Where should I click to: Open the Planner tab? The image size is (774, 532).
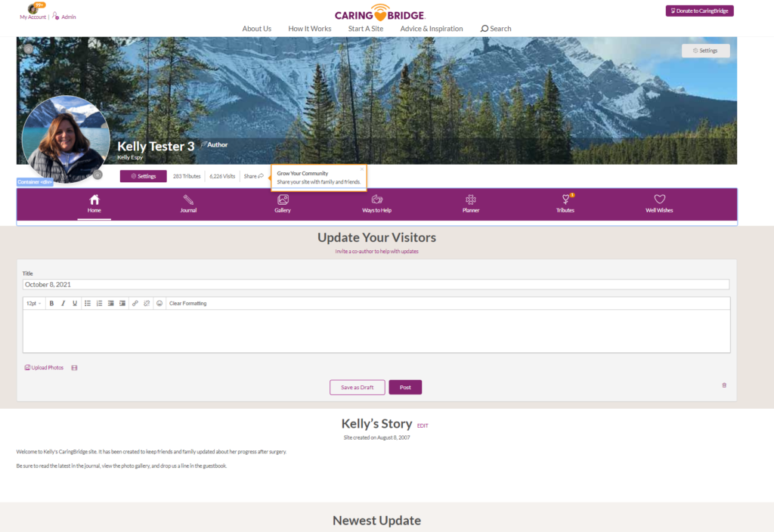[x=471, y=204]
